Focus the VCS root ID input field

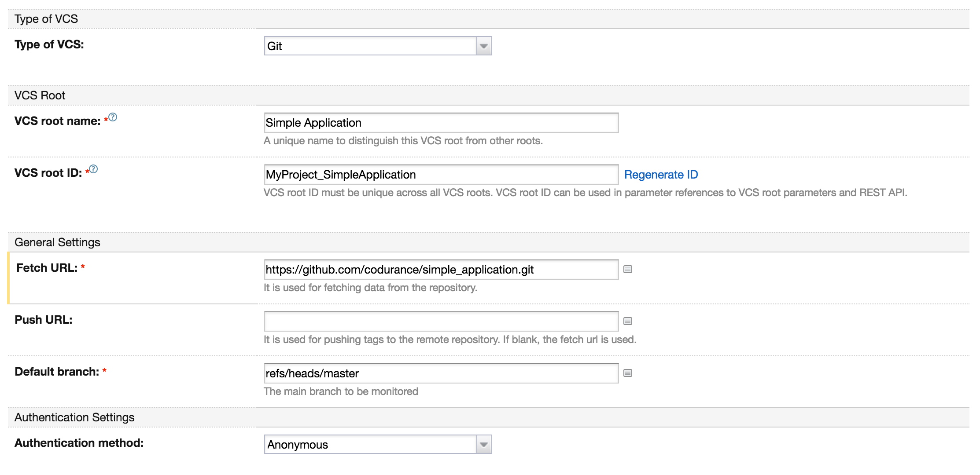tap(441, 175)
